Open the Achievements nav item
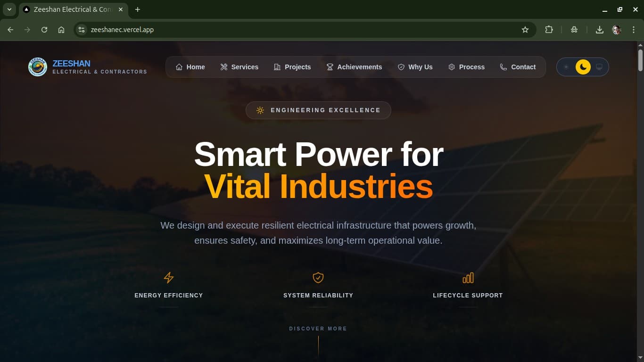Image resolution: width=644 pixels, height=362 pixels. (x=354, y=67)
